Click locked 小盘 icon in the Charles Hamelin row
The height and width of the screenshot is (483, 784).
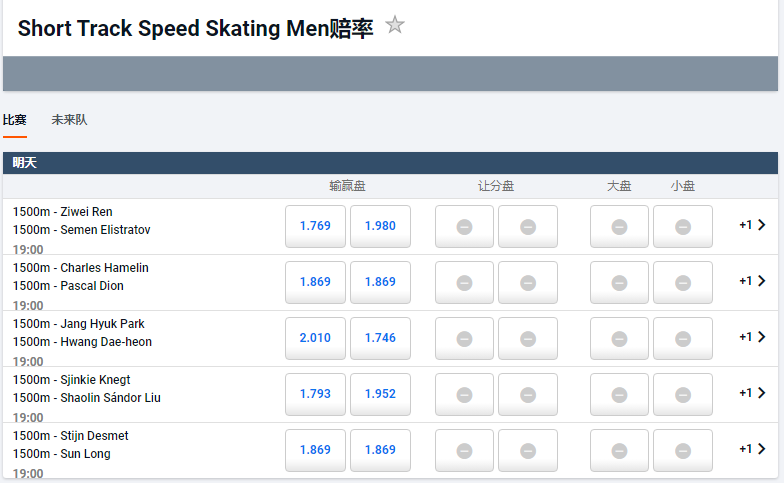682,283
